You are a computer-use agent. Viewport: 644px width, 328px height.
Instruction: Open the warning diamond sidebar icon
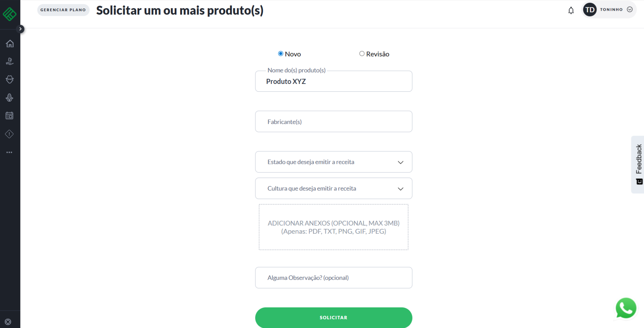pyautogui.click(x=10, y=134)
